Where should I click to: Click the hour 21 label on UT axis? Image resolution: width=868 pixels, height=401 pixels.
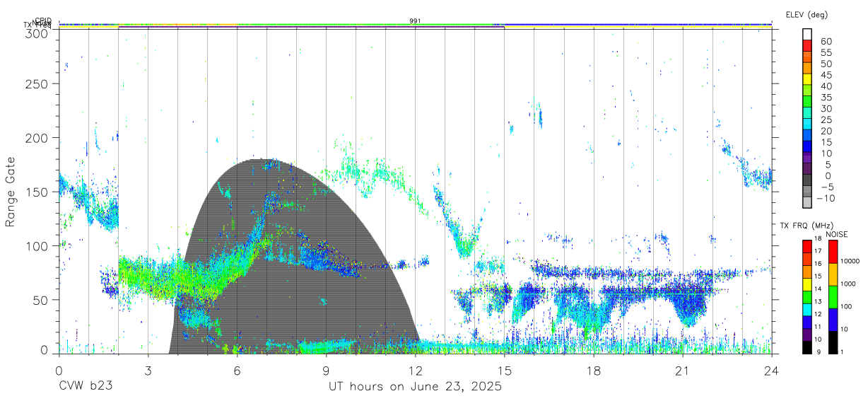[682, 370]
